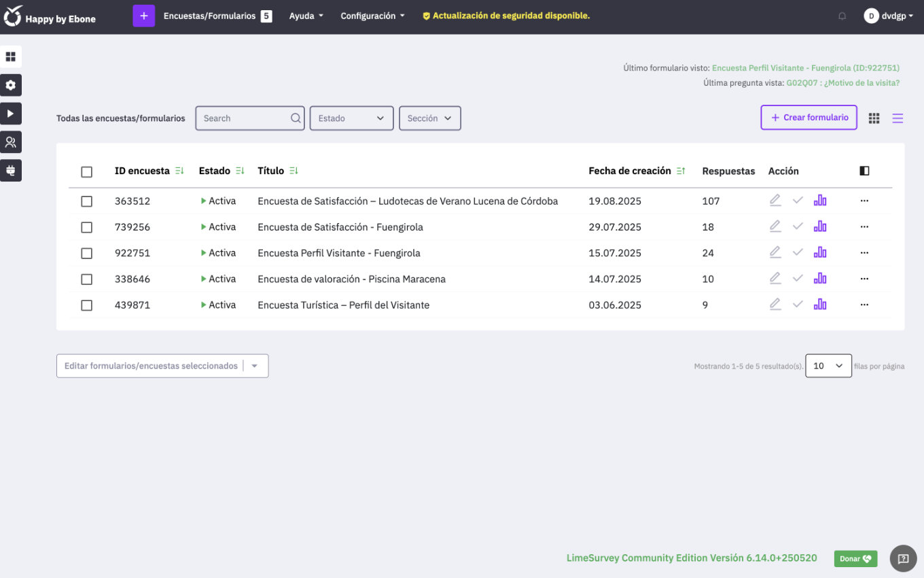Click the help chat icon bottom right
Image resolution: width=924 pixels, height=578 pixels.
click(903, 559)
